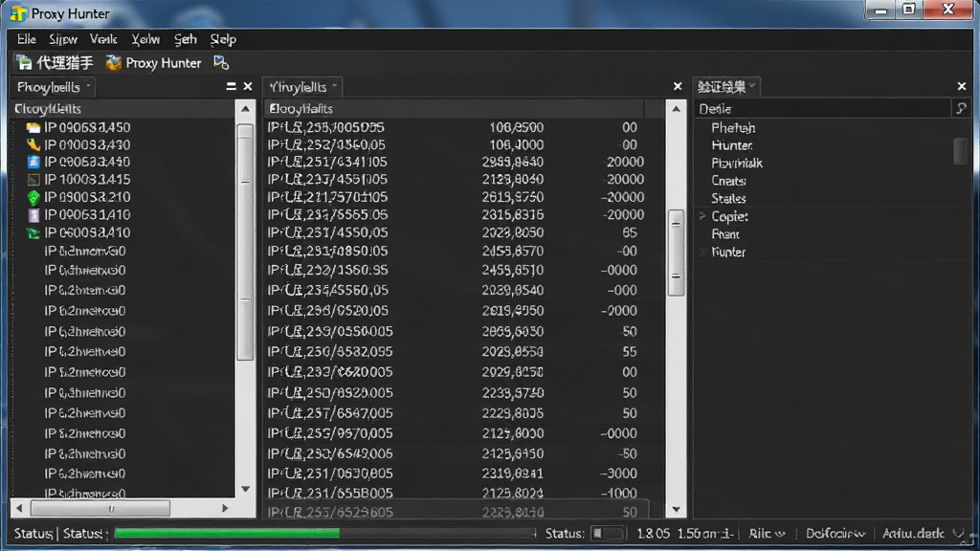Viewport: 980px width, 551px height.
Task: Click the Detle header field
Action: click(x=822, y=109)
